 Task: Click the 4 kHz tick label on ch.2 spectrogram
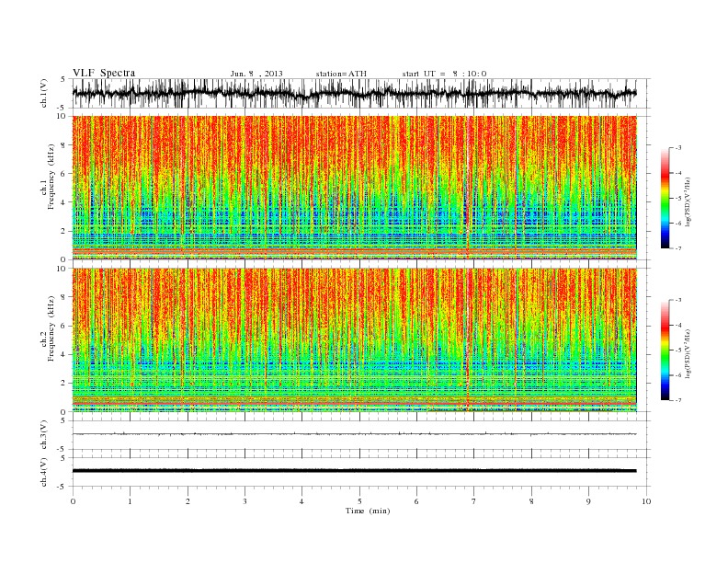(64, 354)
